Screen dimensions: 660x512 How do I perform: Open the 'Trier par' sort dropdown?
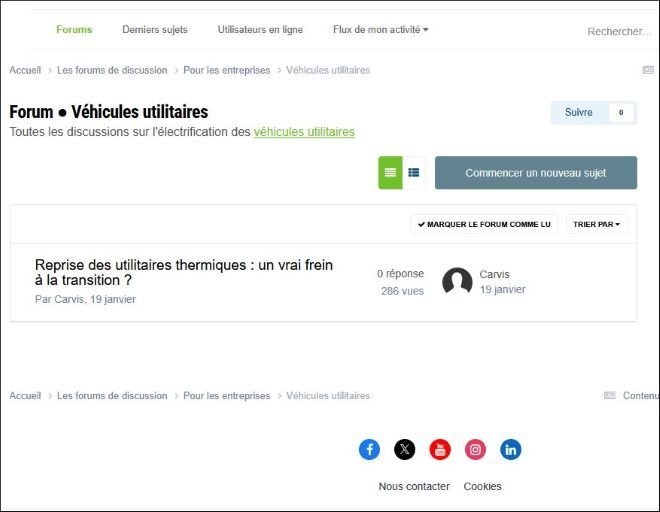pyautogui.click(x=596, y=225)
